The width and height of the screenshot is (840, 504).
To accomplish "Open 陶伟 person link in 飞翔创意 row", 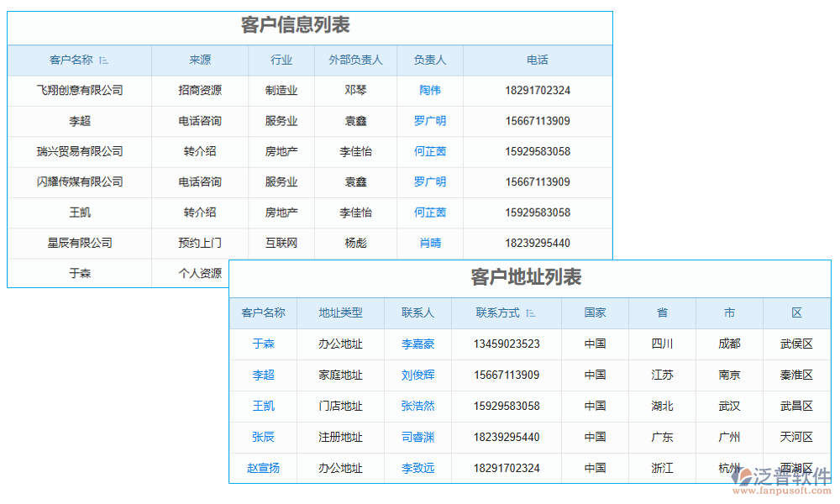I will click(x=430, y=91).
